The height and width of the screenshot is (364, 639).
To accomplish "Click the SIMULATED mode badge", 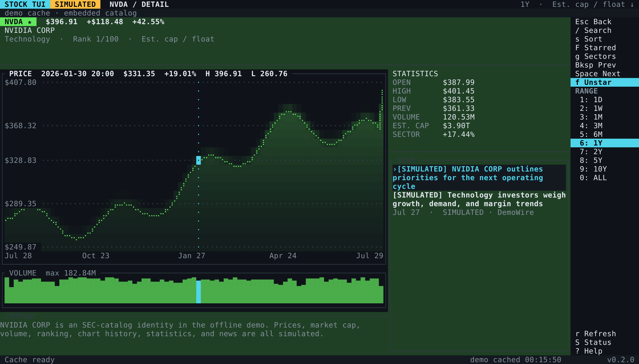I will [75, 4].
